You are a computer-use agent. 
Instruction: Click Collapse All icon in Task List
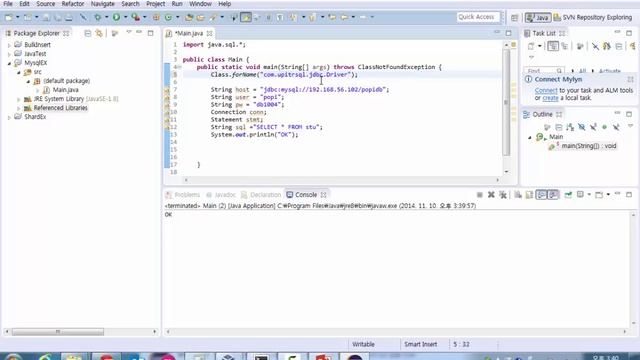(619, 46)
